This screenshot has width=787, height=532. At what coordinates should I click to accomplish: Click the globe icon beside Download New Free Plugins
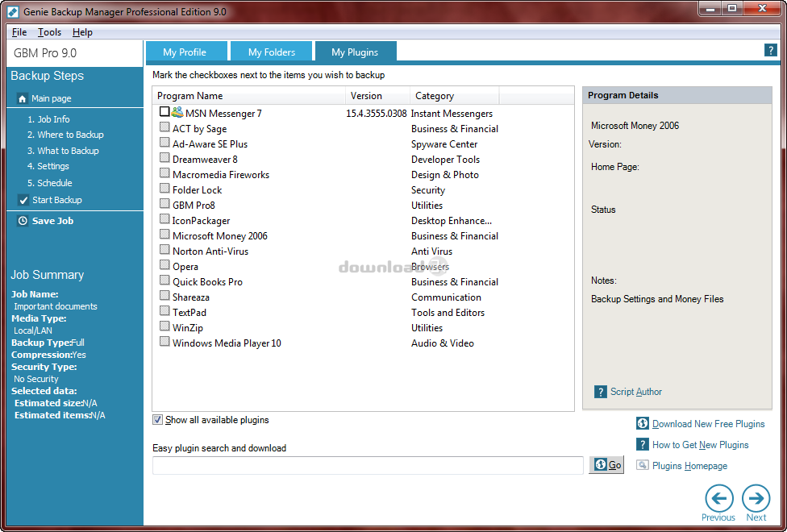643,423
